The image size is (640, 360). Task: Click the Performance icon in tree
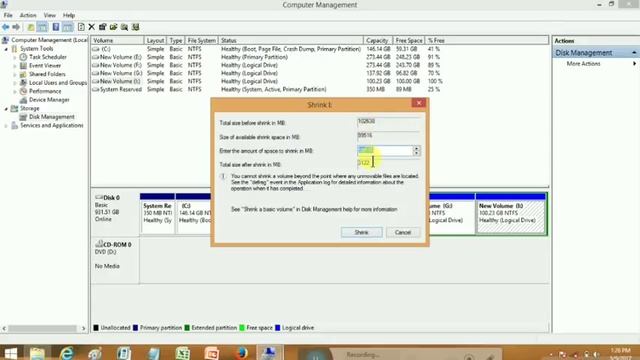coord(23,91)
